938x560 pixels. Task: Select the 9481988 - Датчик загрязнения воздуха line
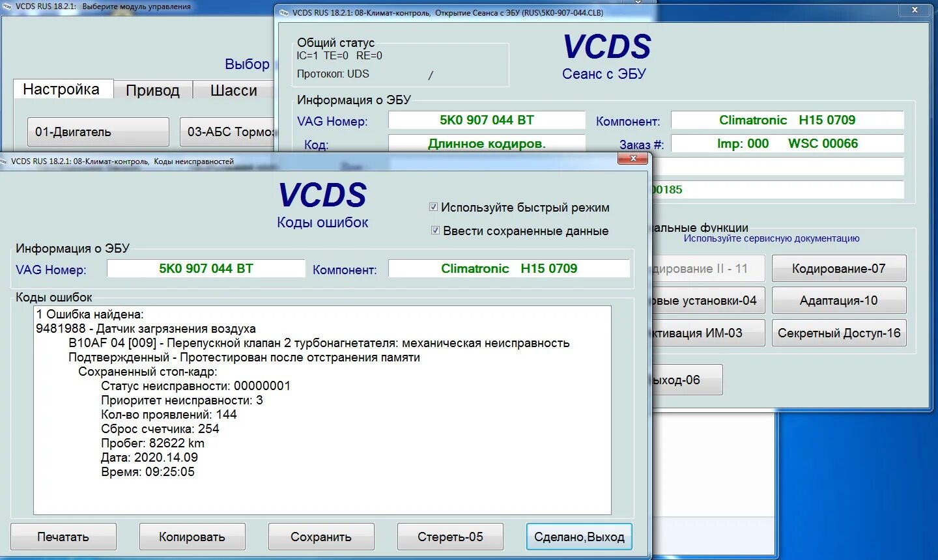click(146, 329)
